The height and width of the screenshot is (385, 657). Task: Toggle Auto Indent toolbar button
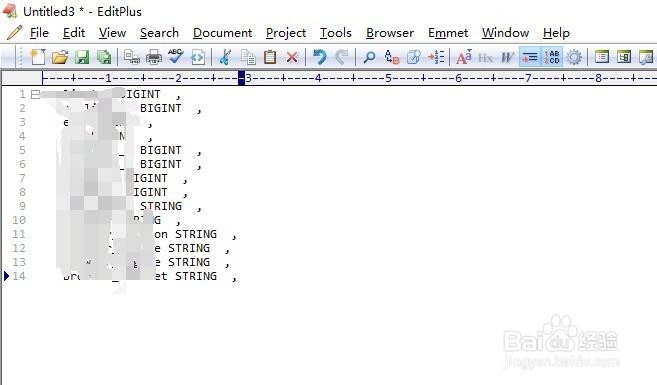530,57
